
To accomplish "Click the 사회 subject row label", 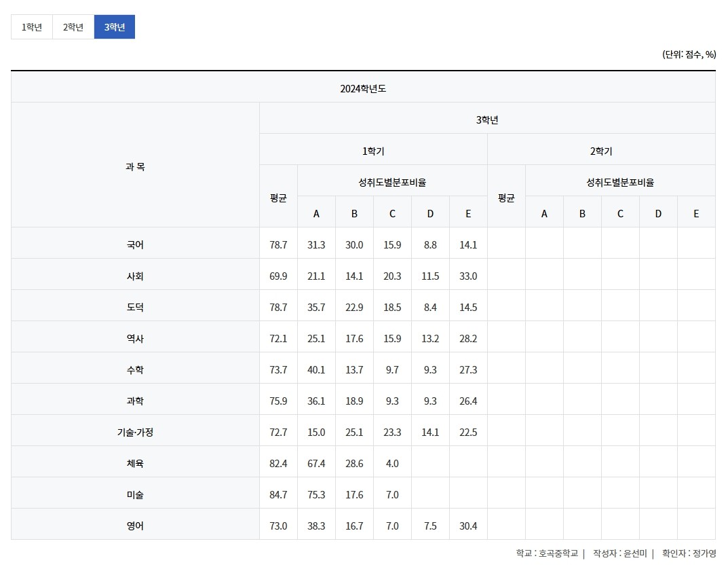I will 135,276.
